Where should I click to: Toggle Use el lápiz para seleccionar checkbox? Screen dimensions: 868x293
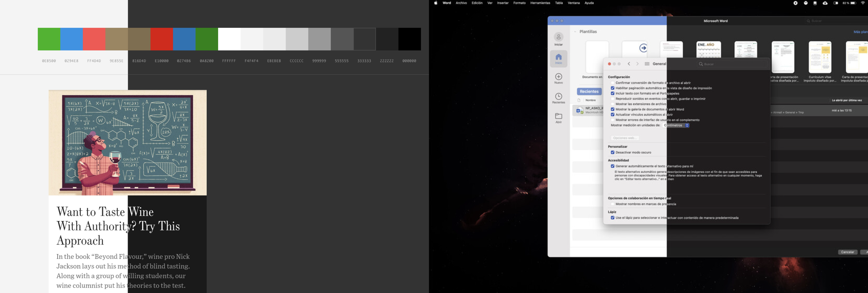(x=613, y=218)
